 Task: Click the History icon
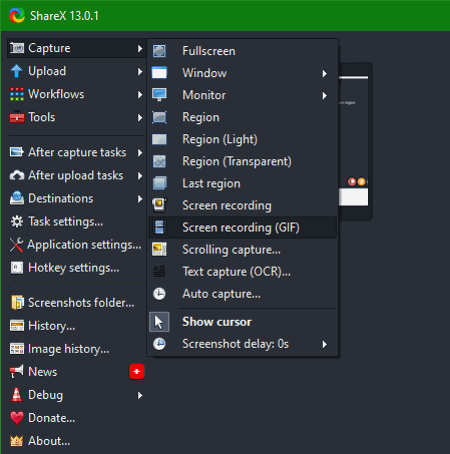(x=17, y=326)
